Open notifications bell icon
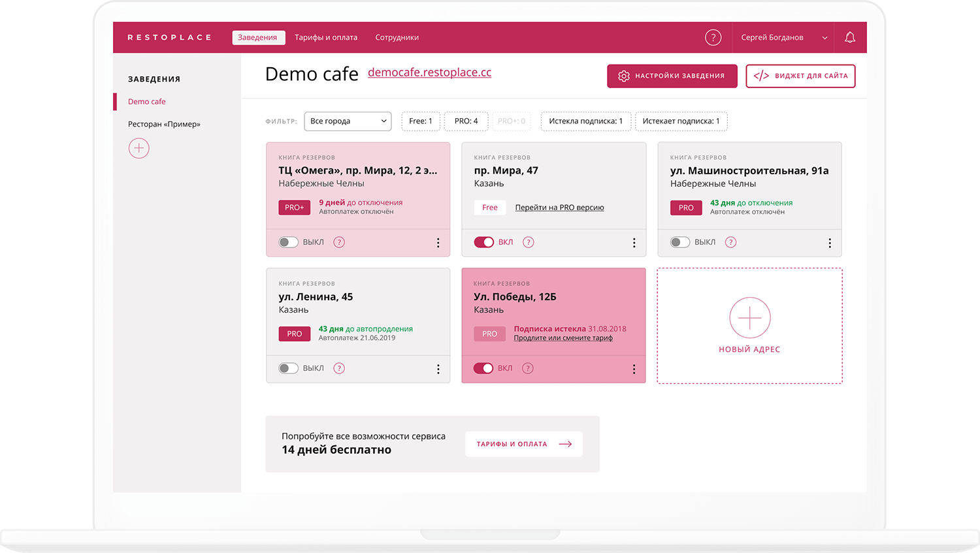Viewport: 980px width, 553px height. pyautogui.click(x=850, y=37)
